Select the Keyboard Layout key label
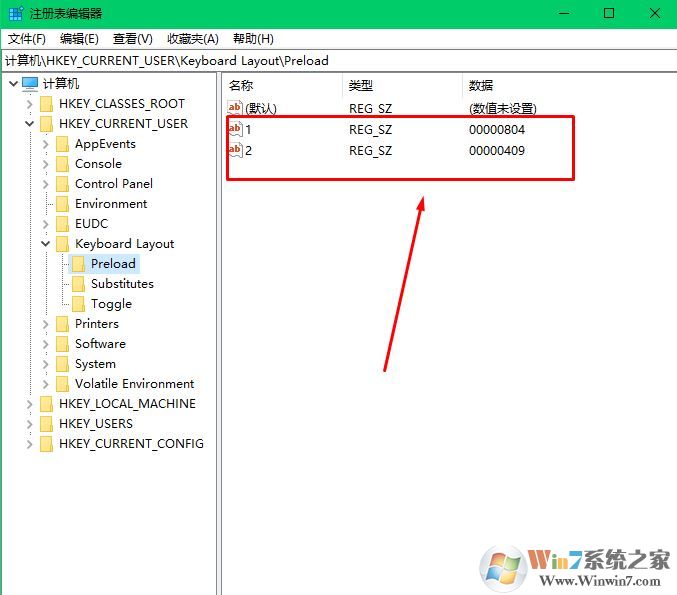 pyautogui.click(x=125, y=244)
